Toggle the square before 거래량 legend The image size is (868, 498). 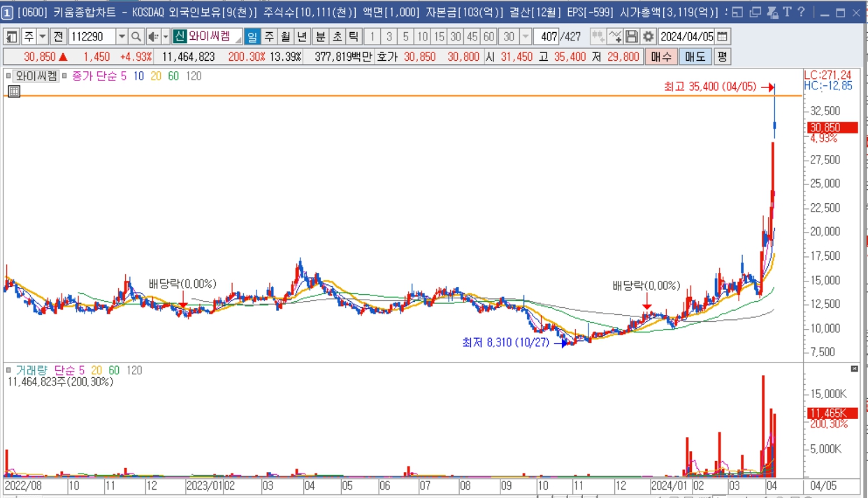tap(9, 370)
